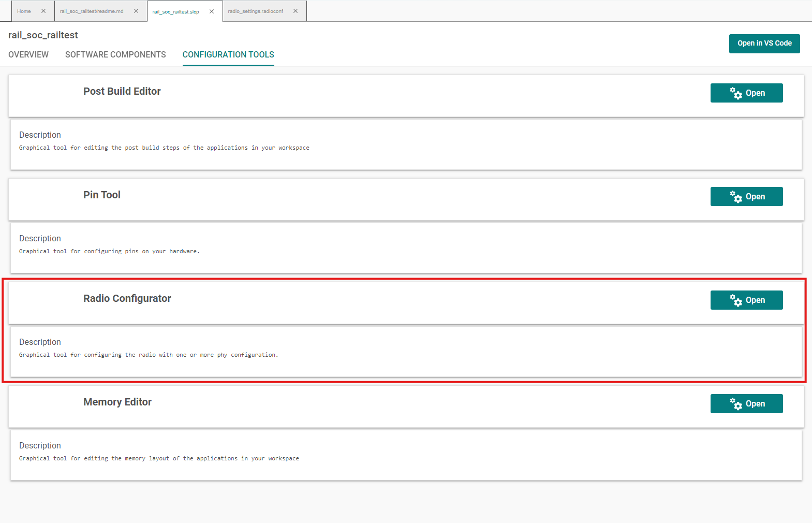
Task: Select the CONFIGURATION TOOLS section
Action: 228,55
